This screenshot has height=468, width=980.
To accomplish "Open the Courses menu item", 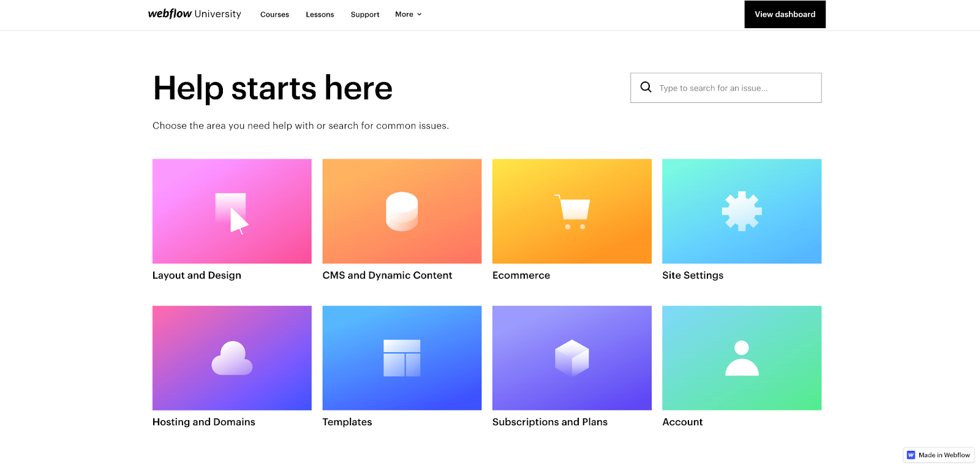I will [274, 14].
